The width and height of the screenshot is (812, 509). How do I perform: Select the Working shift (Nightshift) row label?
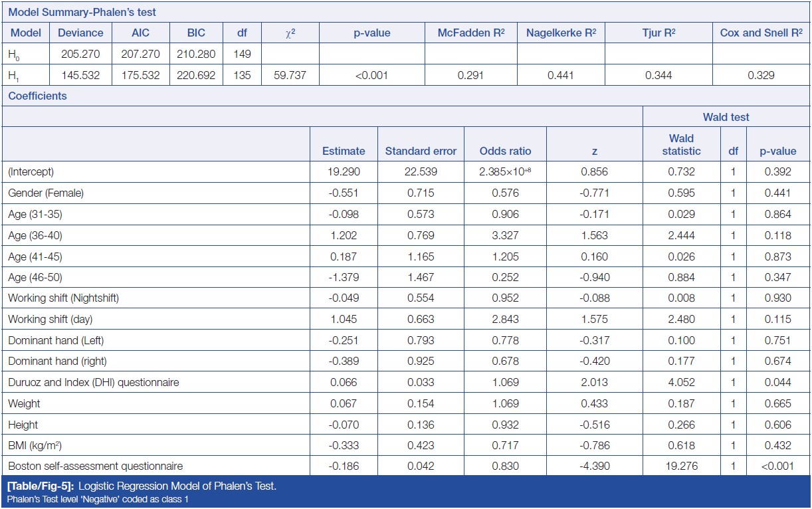63,298
